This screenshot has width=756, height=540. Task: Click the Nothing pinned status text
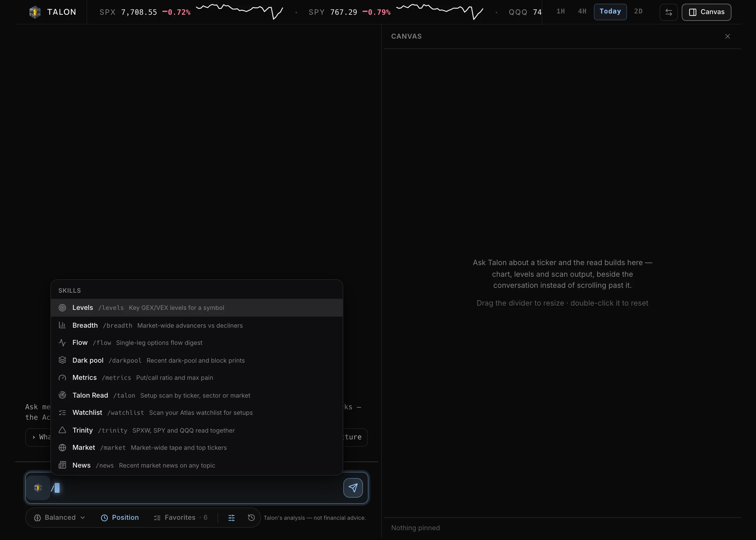point(415,528)
